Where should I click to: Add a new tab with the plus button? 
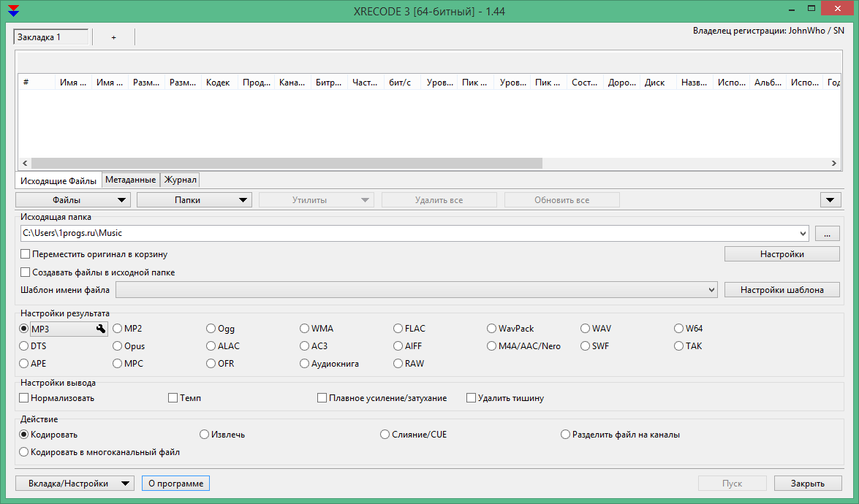(x=113, y=37)
